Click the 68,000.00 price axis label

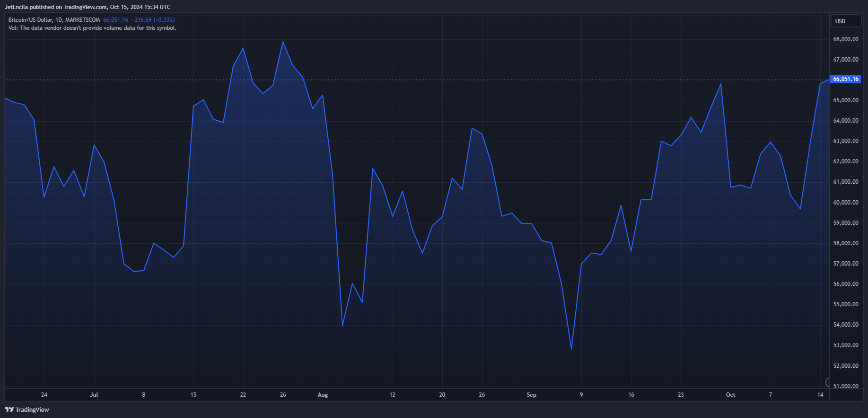tap(845, 39)
